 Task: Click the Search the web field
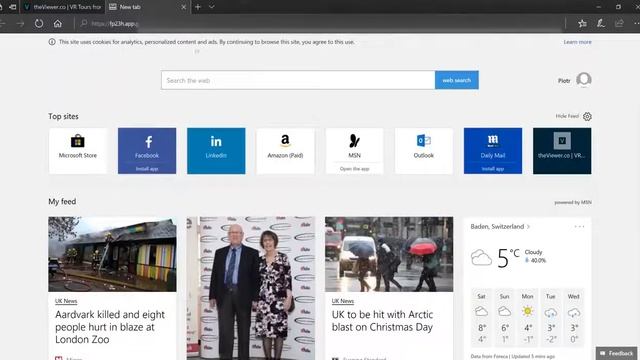tap(298, 80)
